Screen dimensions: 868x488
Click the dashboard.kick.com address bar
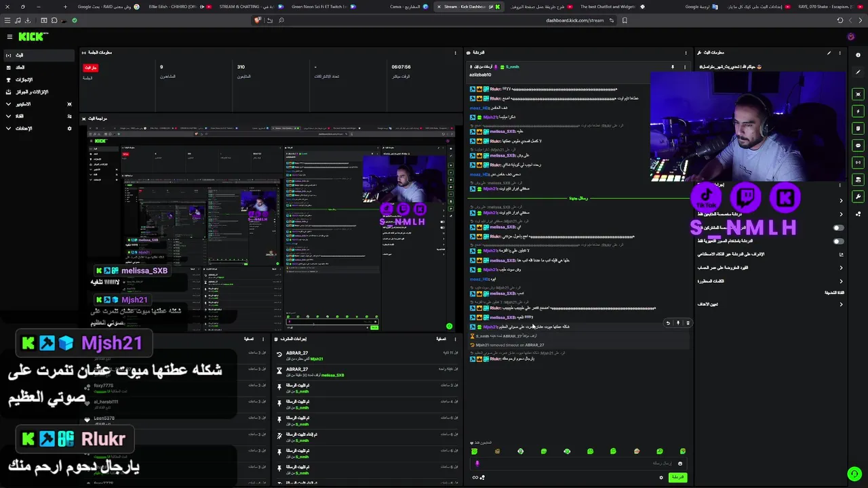[574, 20]
